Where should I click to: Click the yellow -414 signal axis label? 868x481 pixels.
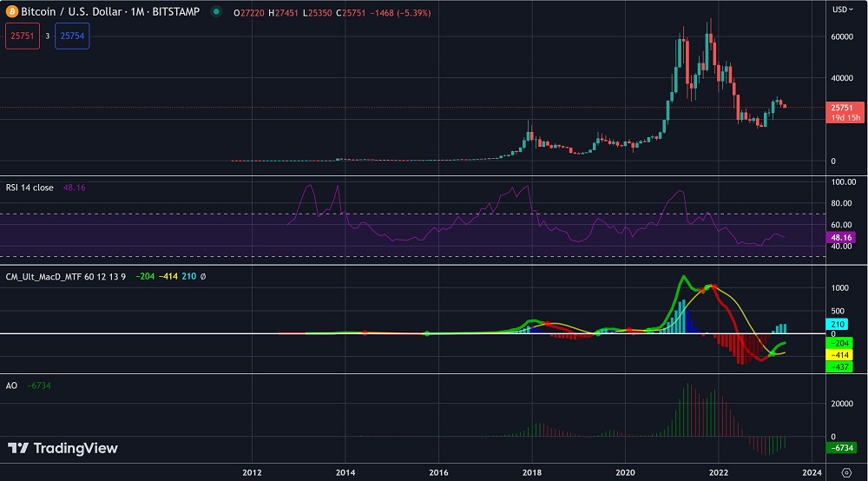839,355
